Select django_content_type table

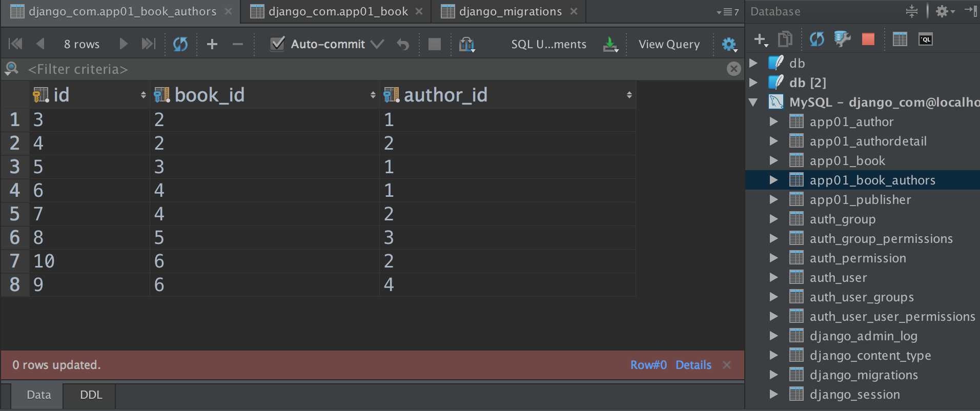pyautogui.click(x=870, y=355)
